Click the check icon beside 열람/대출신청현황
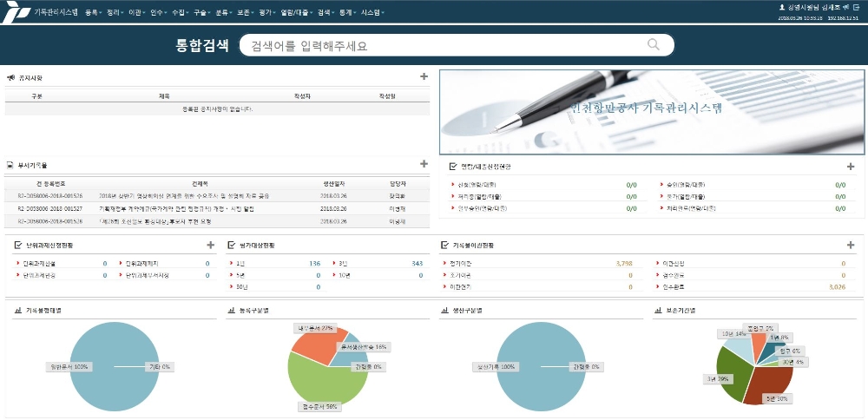This screenshot has height=420, width=868. [x=453, y=167]
